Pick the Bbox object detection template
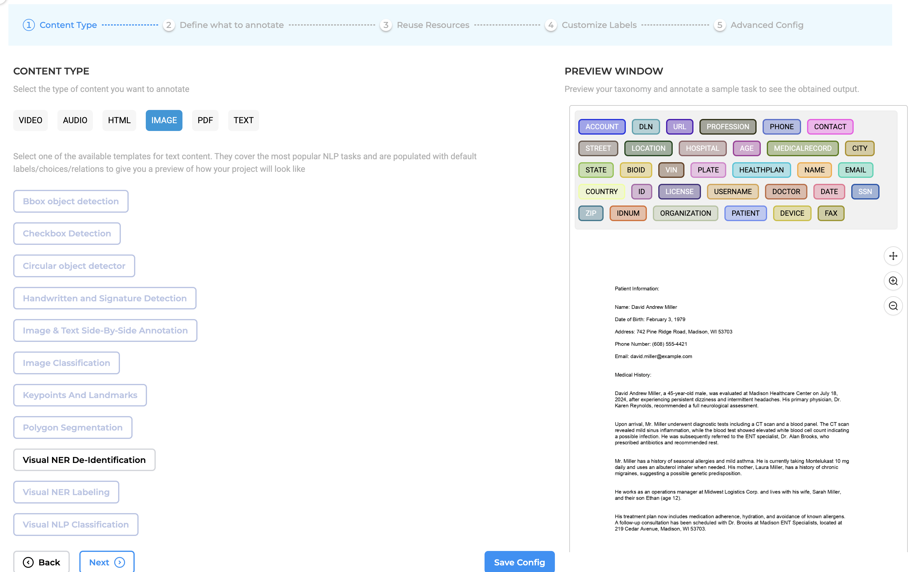 71,201
